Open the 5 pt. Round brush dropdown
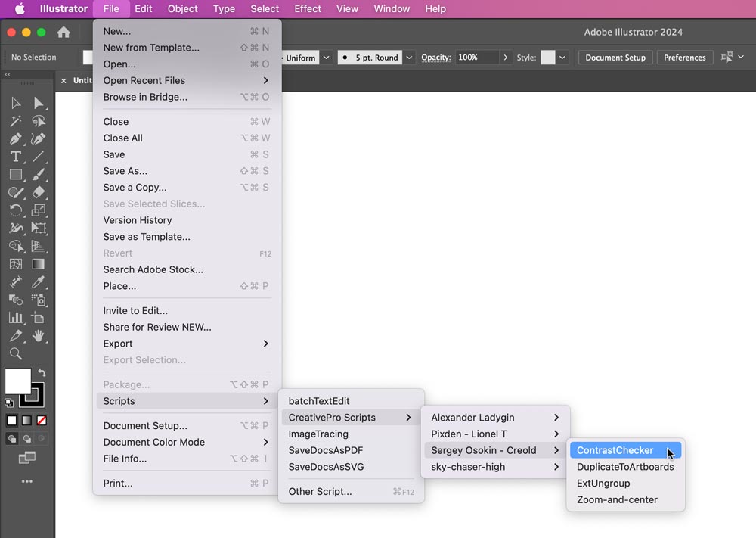The image size is (756, 538). point(409,58)
